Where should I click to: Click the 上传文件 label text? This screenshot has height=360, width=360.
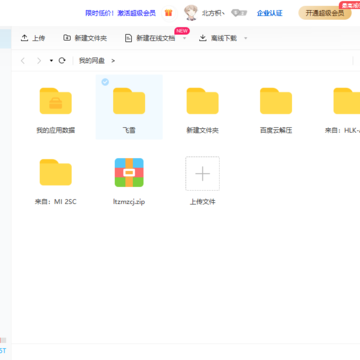[x=202, y=202]
